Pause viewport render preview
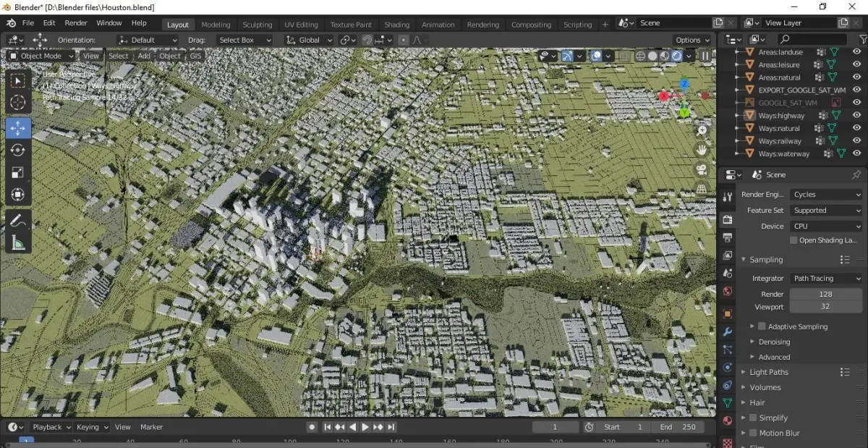 (x=705, y=56)
